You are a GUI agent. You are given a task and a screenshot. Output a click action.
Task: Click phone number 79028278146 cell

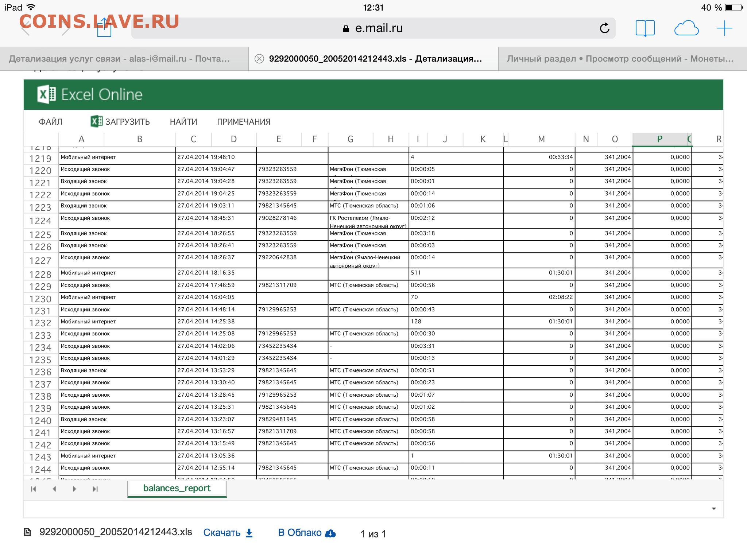click(x=292, y=221)
